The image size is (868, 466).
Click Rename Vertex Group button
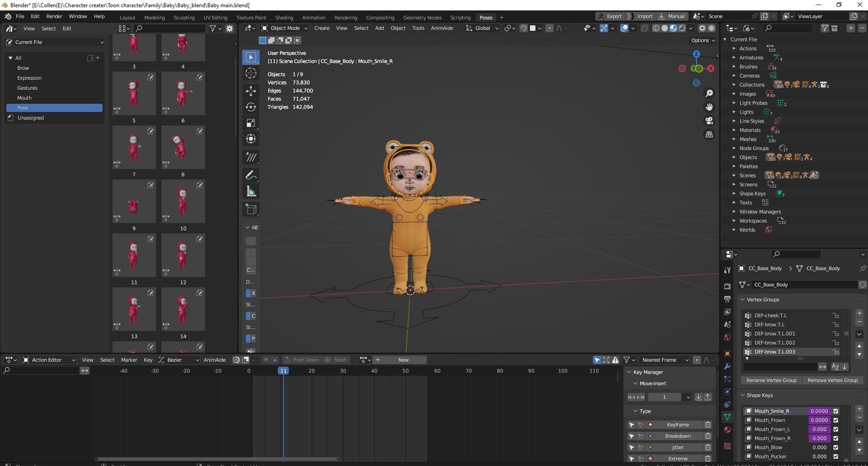pyautogui.click(x=771, y=380)
